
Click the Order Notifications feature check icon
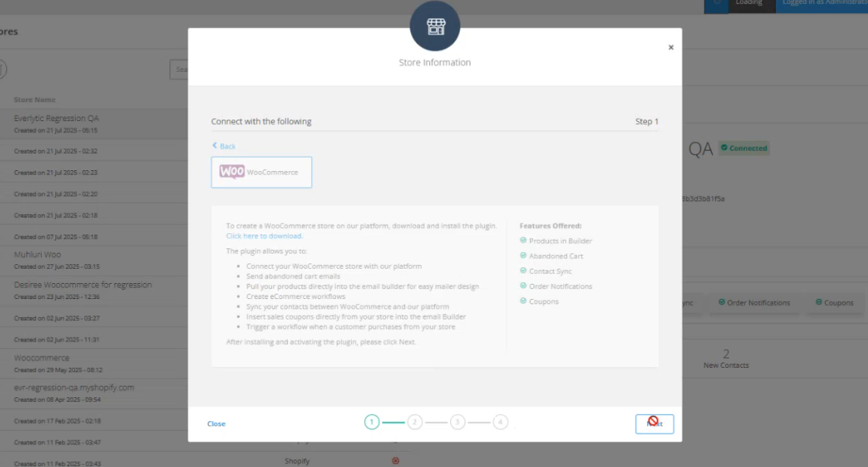(523, 286)
